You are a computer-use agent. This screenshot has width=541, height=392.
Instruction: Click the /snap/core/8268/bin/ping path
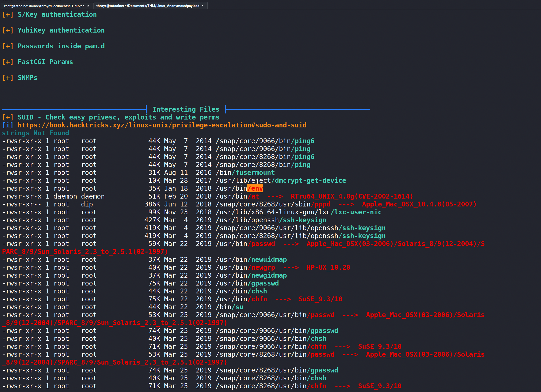[x=263, y=165]
